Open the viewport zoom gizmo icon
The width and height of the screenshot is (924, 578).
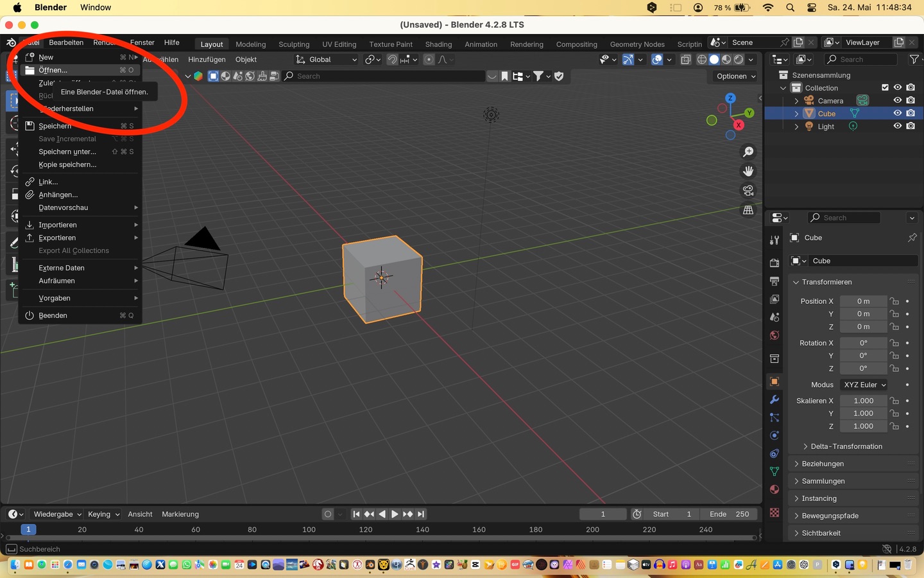pyautogui.click(x=748, y=152)
